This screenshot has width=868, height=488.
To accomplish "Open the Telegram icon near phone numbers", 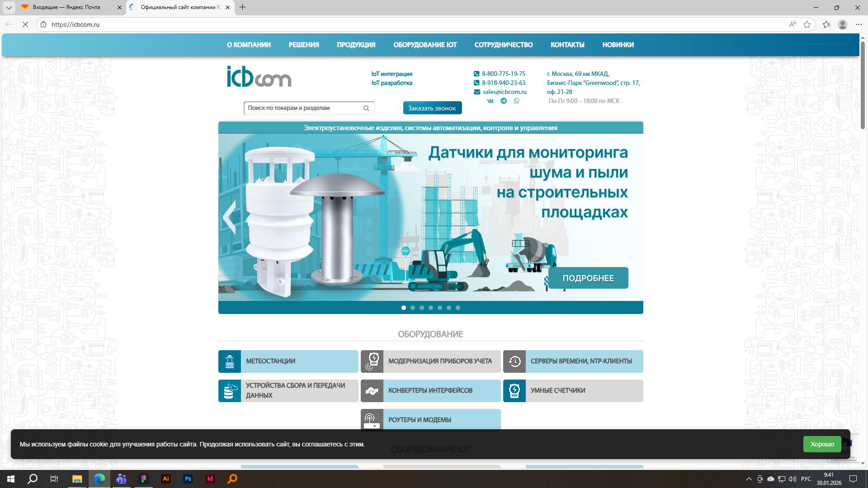I will point(503,101).
